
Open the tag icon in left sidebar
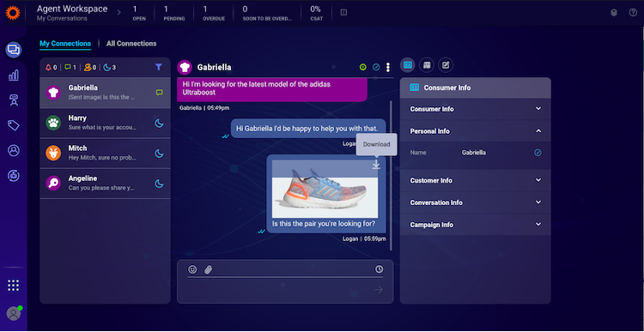pyautogui.click(x=14, y=125)
